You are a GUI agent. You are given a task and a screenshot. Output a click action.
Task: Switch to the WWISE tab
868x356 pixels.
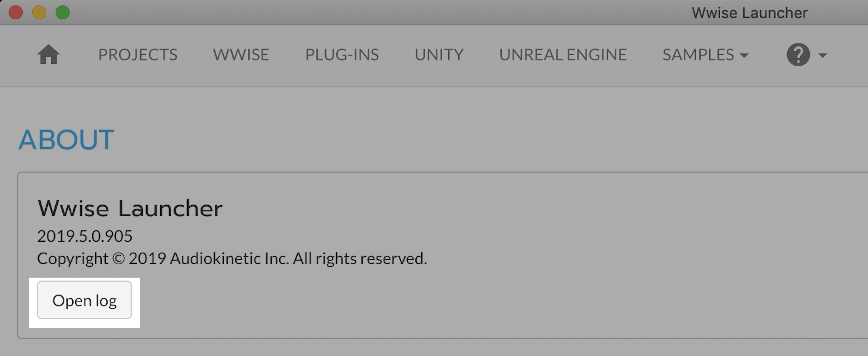[x=241, y=55]
